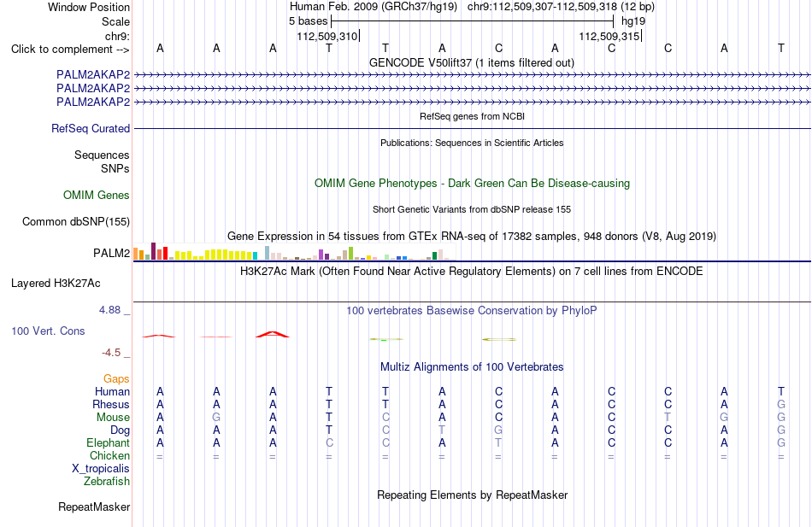Click the RefSeq Curated horizontal transcript line
Viewport: 812px width, 527px height.
[x=473, y=128]
